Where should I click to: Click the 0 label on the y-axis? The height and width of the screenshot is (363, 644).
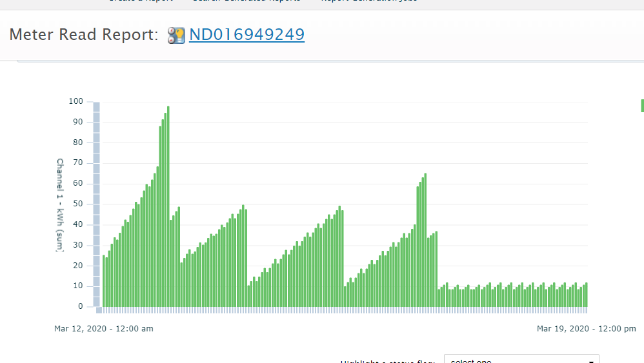(80, 306)
